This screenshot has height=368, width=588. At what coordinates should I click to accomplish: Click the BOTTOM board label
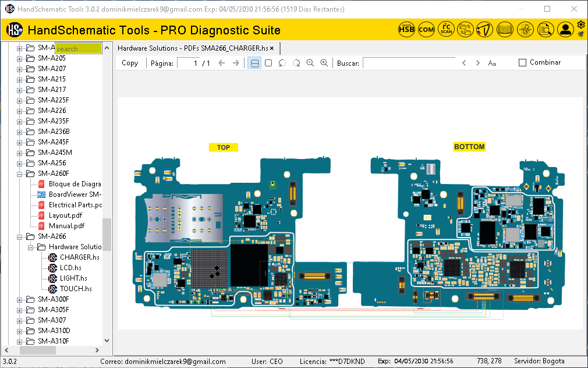469,147
